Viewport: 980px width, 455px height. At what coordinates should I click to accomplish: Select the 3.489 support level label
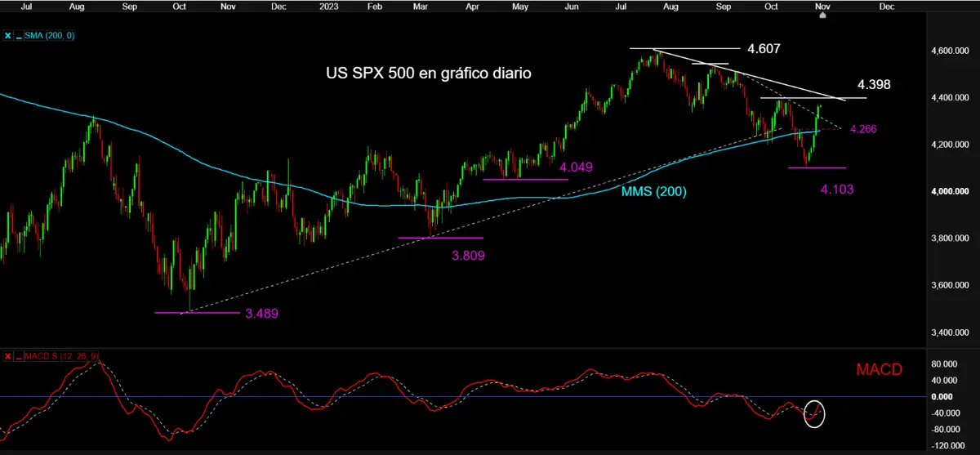261,313
